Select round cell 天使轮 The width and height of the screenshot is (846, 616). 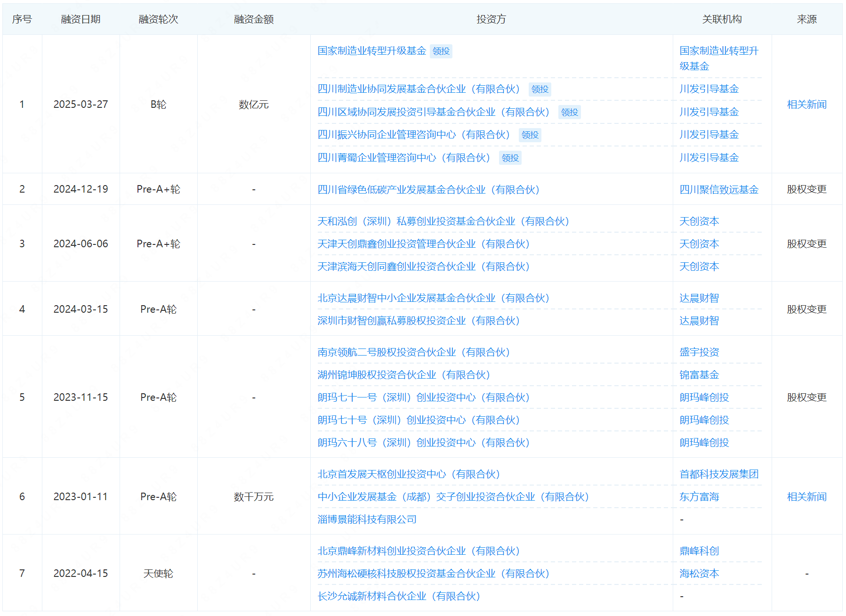158,574
